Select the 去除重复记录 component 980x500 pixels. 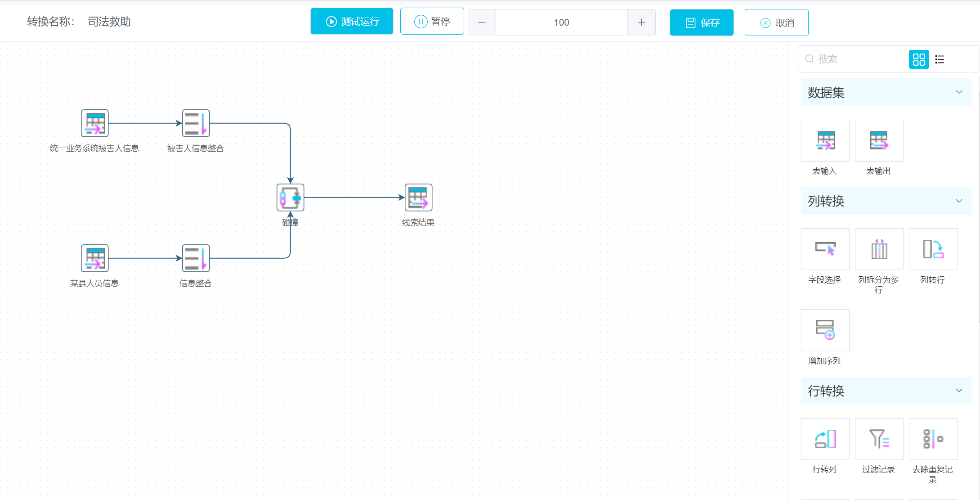click(933, 439)
